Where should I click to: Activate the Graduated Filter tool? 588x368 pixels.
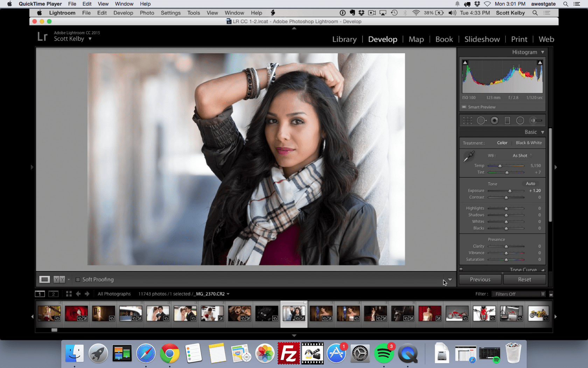pos(507,120)
